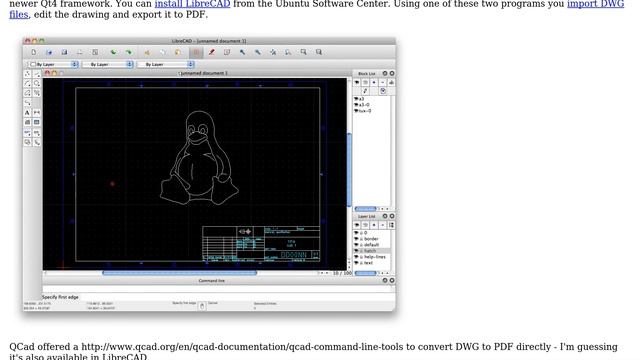Screen dimensions: 640x360
Task: Click the Tux penguin drawing on canvas
Action: click(x=199, y=159)
